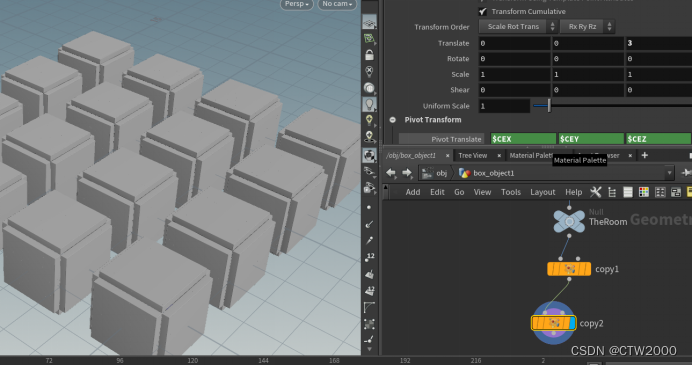Click the network overview display options icon

[676, 192]
